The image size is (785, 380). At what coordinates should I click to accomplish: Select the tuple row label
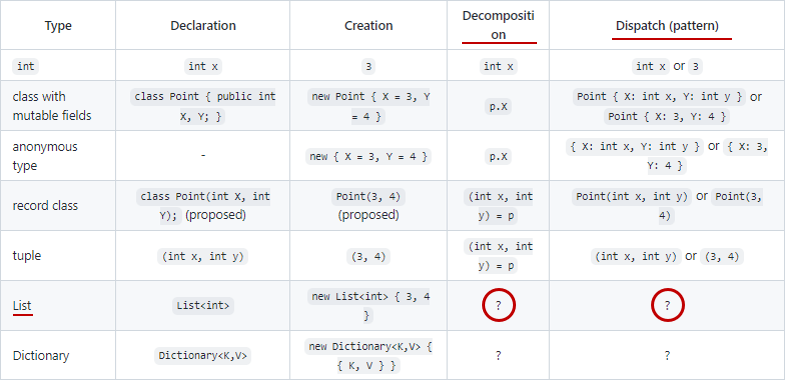tap(27, 256)
